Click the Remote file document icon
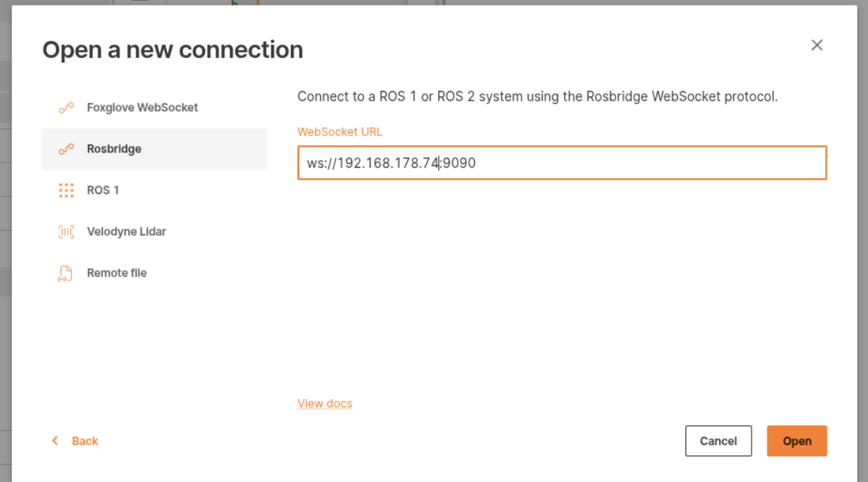This screenshot has height=482, width=868. point(65,272)
